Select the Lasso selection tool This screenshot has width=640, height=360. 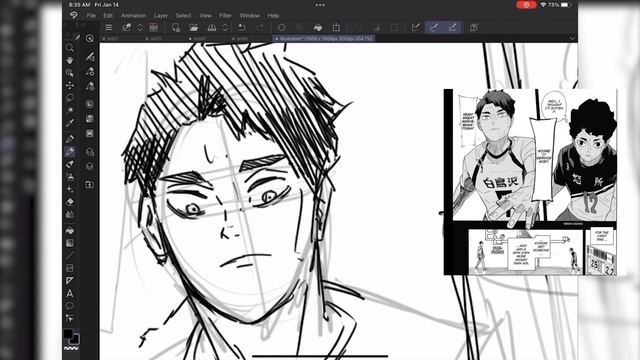click(70, 98)
